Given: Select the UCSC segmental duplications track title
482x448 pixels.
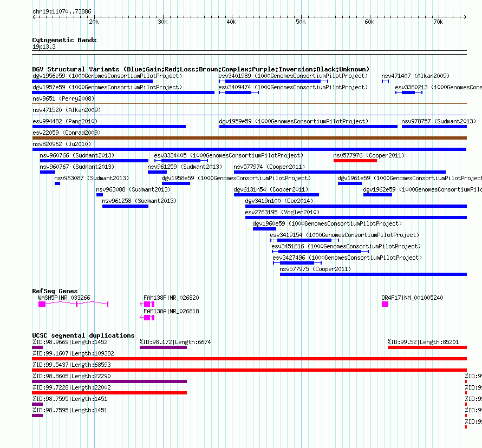Looking at the screenshot, I should point(83,335).
